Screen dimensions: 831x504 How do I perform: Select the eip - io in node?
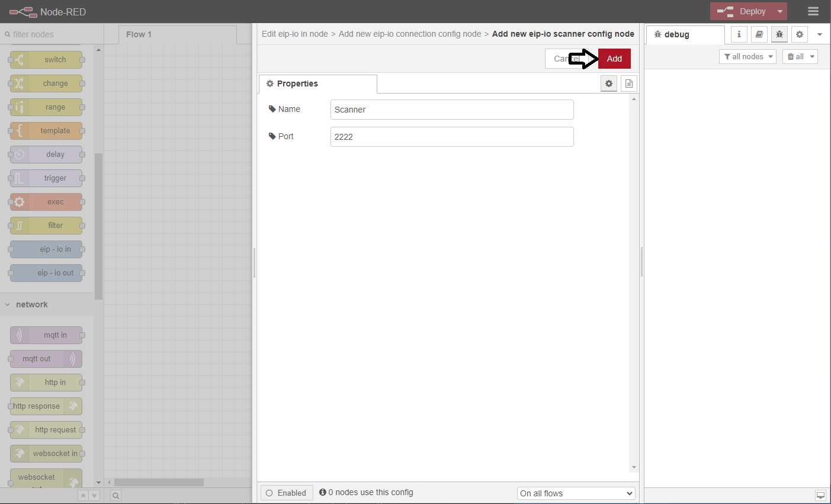click(x=46, y=249)
